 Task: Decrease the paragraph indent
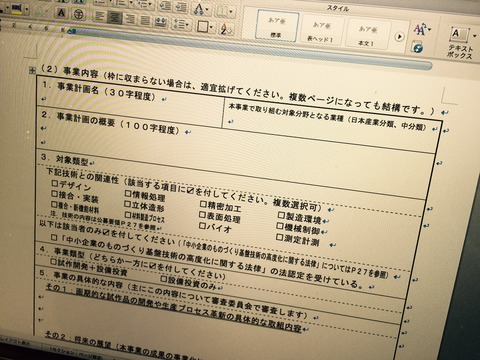click(165, 5)
